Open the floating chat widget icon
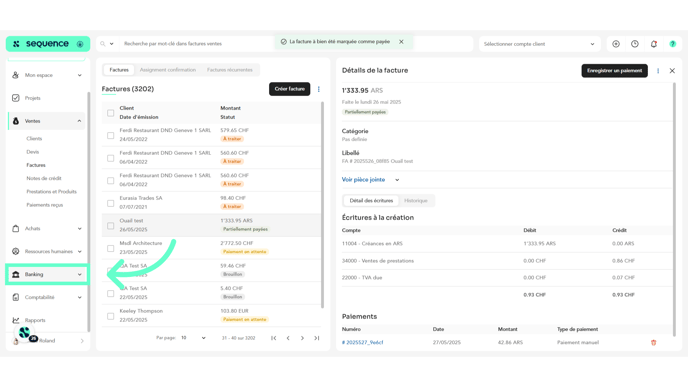Viewport: 688px width, 387px height. (25, 333)
